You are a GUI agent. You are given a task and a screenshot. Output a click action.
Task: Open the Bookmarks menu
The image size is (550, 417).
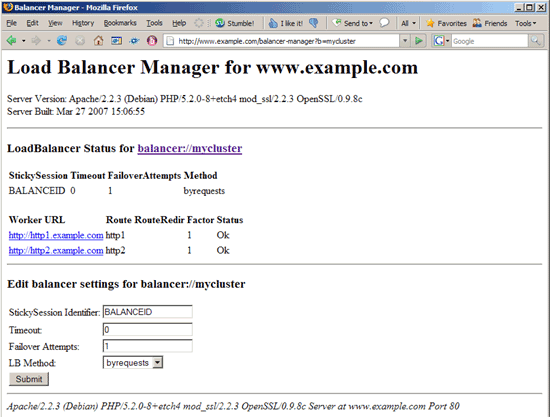tap(120, 23)
